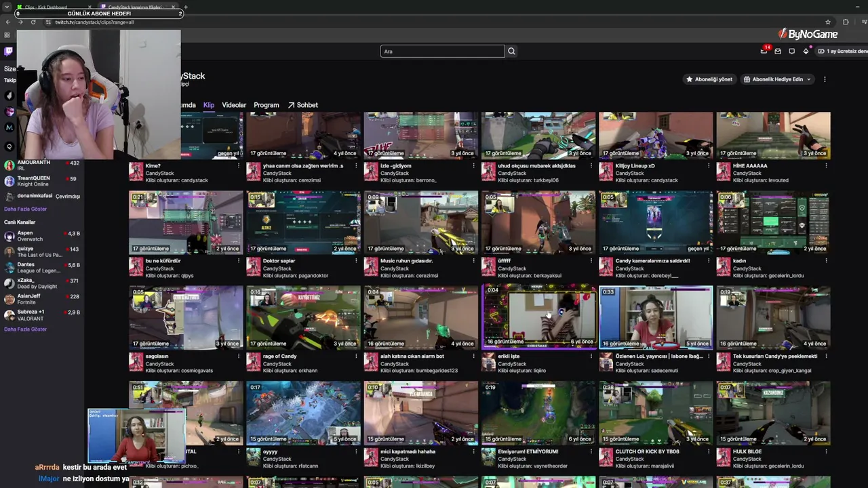
Task: Click the 'Canlı Kanallar' sidebar heading
Action: [20, 222]
